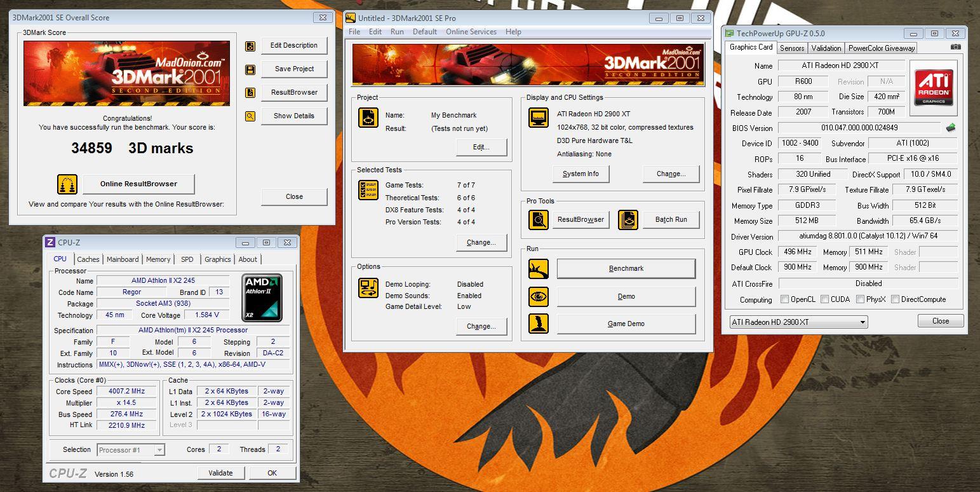This screenshot has width=980, height=492.
Task: Switch to the Sensors tab in GPU-Z
Action: click(792, 48)
